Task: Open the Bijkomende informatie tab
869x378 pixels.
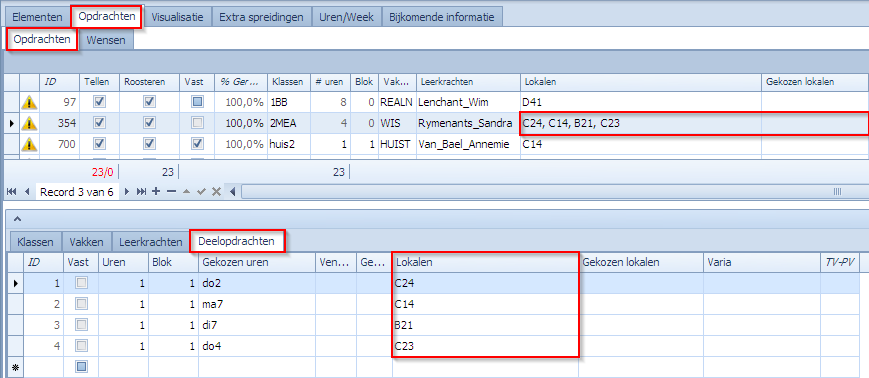Action: (x=442, y=17)
